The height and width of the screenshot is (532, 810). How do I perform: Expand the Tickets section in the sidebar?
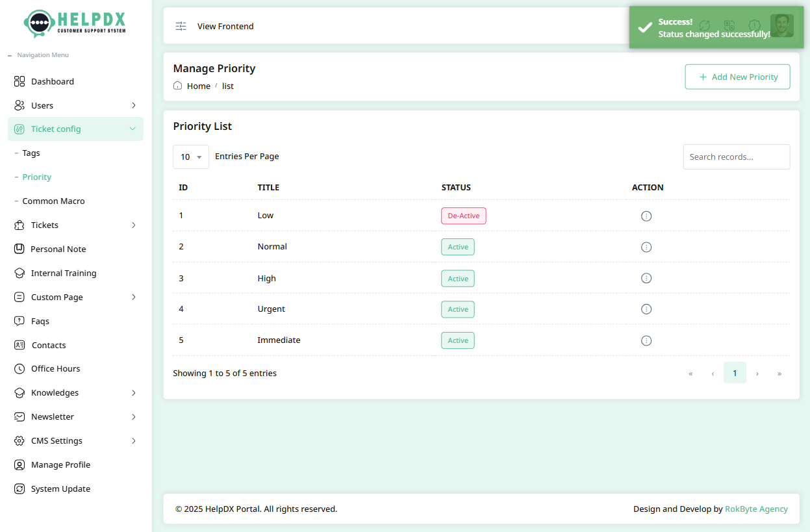click(x=75, y=225)
